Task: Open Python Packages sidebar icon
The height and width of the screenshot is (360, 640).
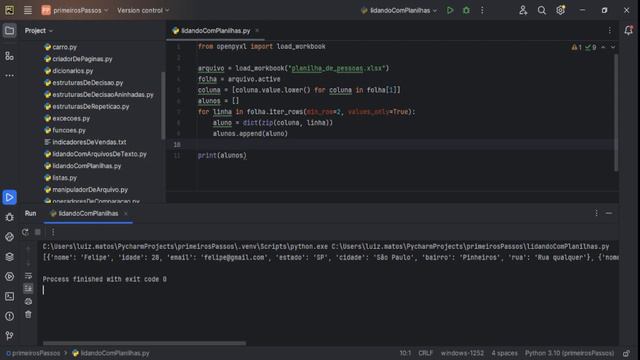Action: pyautogui.click(x=9, y=237)
